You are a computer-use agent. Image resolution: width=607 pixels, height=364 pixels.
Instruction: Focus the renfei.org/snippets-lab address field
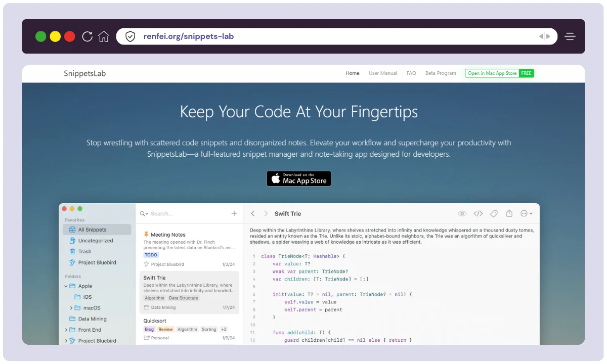click(x=336, y=36)
